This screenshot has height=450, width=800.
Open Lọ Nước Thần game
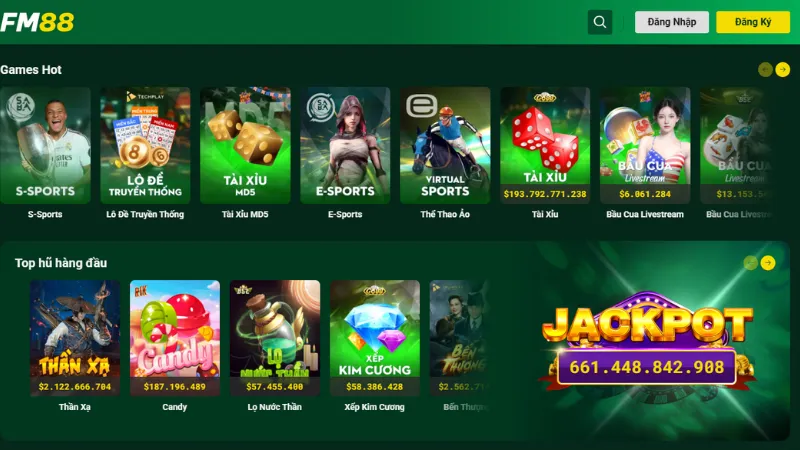[x=274, y=338]
